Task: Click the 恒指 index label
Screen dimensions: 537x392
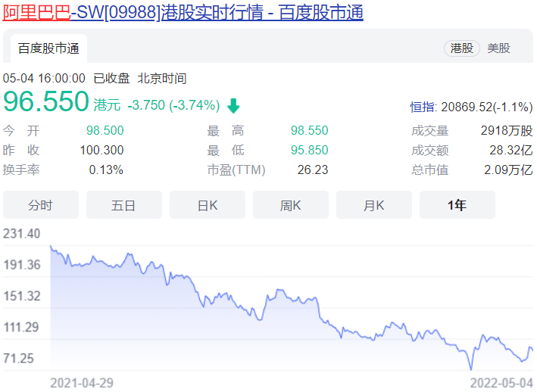Action: point(423,107)
